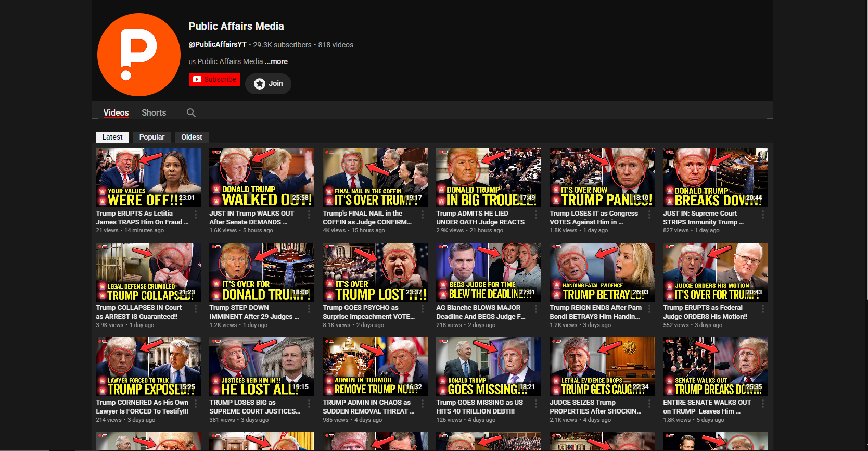Play the 'JUDGE ORDERS HIS MOTION' thumbnail
This screenshot has width=868, height=451.
pos(716,272)
